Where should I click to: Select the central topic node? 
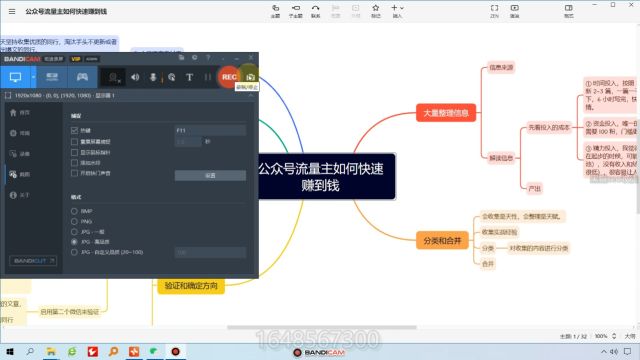[327, 177]
